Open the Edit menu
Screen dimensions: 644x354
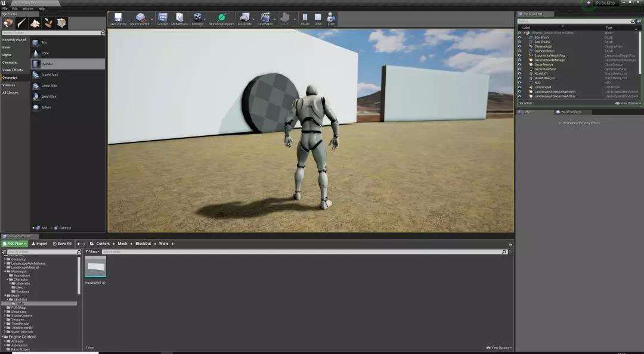tap(15, 8)
